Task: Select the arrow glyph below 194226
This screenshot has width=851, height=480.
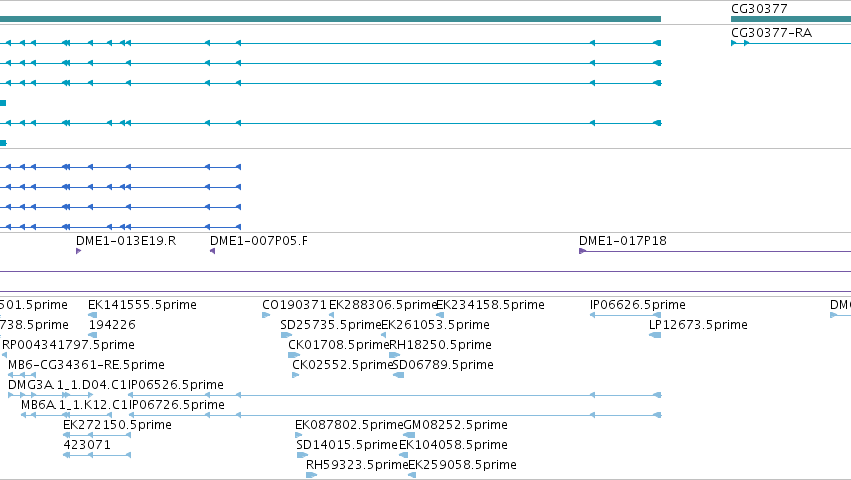Action: tap(92, 335)
